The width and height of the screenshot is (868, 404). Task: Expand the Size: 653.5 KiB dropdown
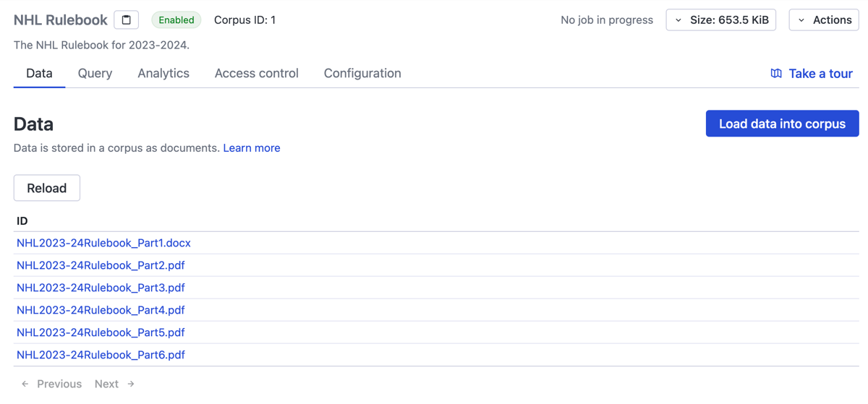click(x=720, y=20)
